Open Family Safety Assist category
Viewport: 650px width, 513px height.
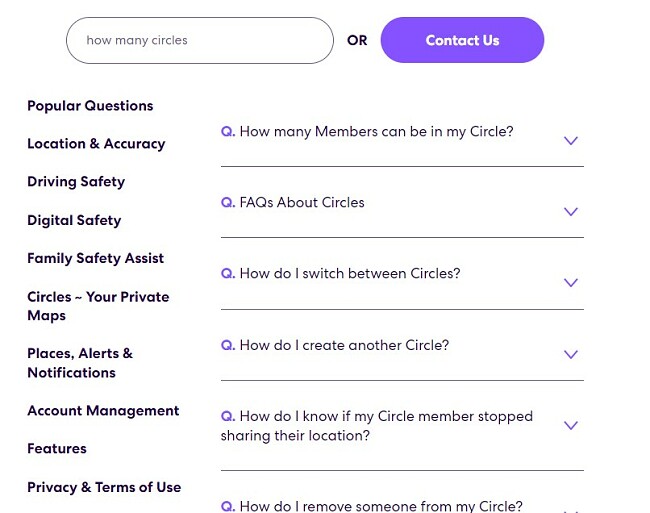point(95,258)
